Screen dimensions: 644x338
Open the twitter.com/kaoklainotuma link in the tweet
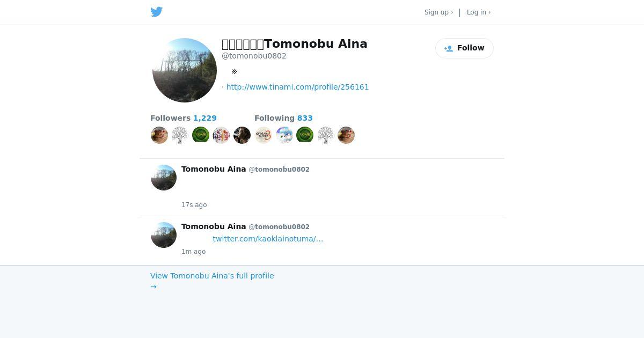click(x=268, y=239)
